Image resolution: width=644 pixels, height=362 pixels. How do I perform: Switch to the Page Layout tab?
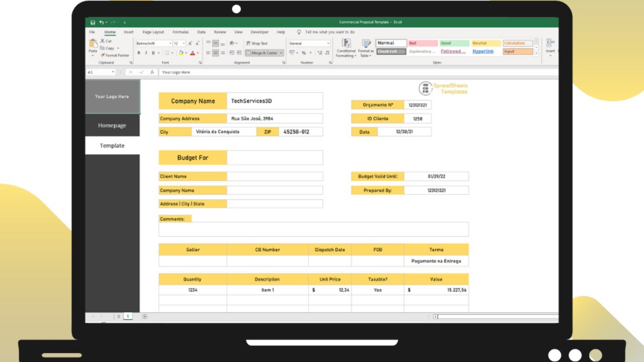(153, 32)
